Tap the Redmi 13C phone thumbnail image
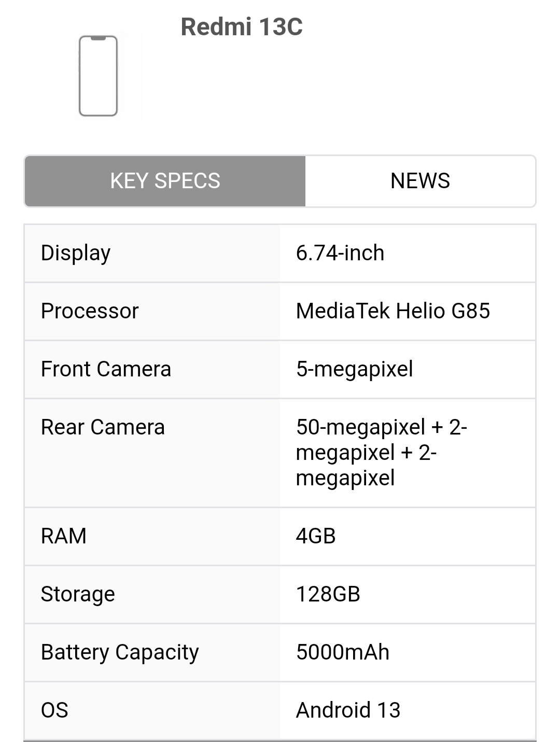Image resolution: width=560 pixels, height=742 pixels. point(98,76)
